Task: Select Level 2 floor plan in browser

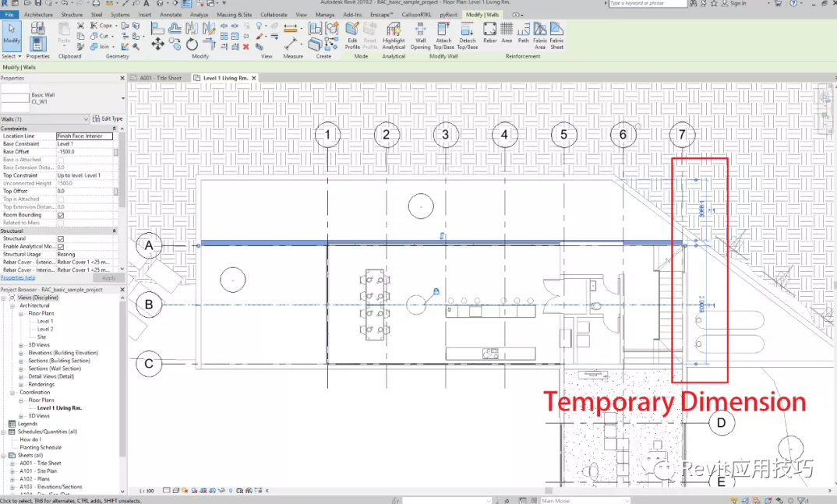Action: 45,330
